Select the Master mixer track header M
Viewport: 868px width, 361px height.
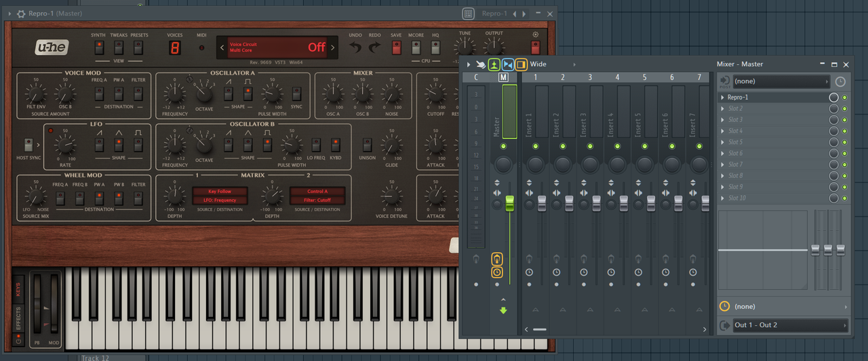[x=503, y=77]
